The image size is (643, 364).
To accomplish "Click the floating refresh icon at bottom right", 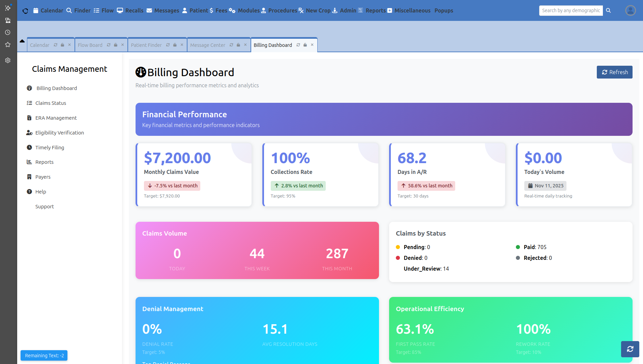I will tap(630, 349).
